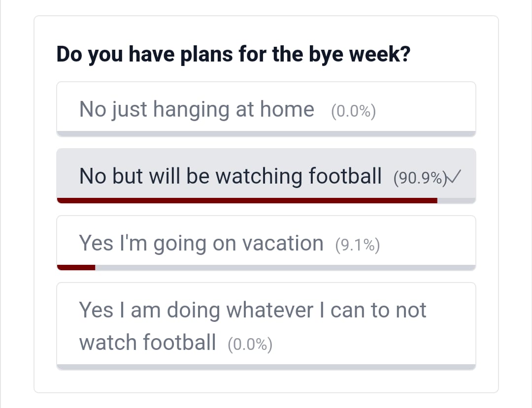Click 0.0% beside "watch football" on last option
Screen dimensions: 532x408
point(250,345)
